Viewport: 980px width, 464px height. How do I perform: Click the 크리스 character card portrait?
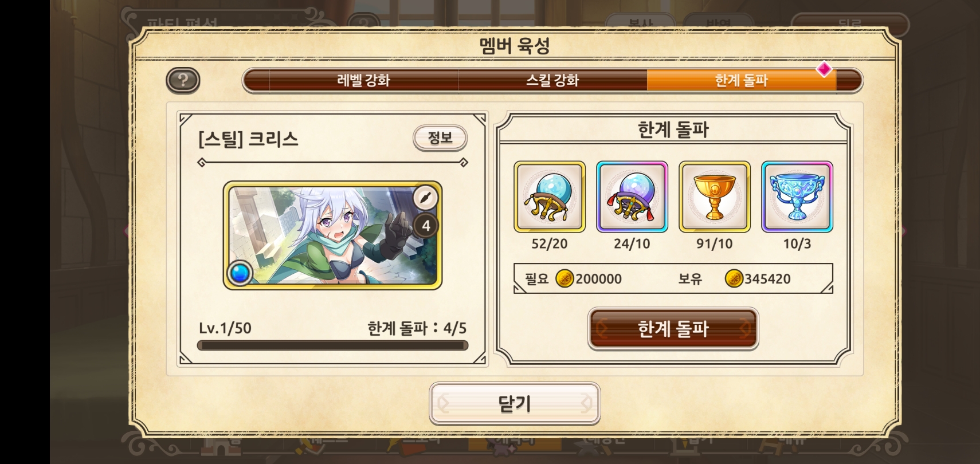332,235
